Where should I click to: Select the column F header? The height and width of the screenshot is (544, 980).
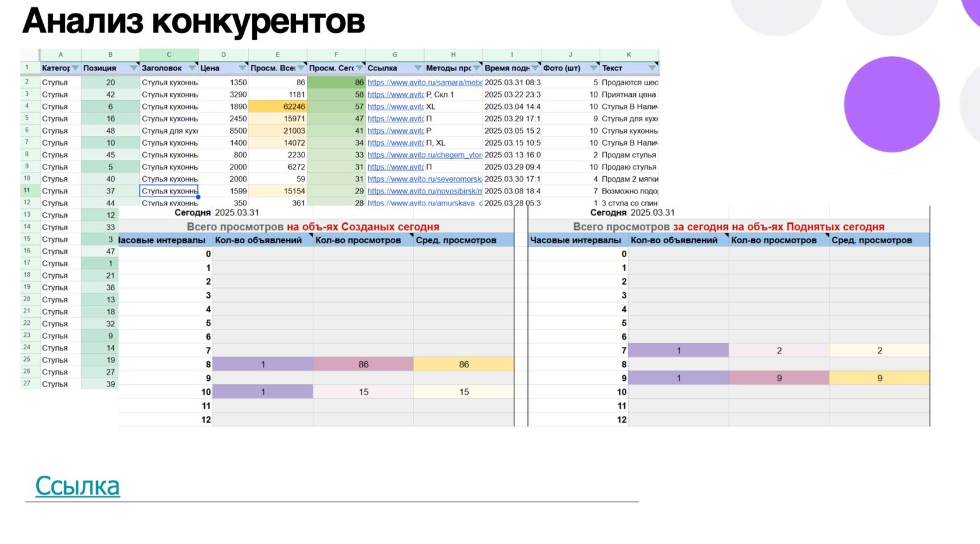tap(336, 55)
